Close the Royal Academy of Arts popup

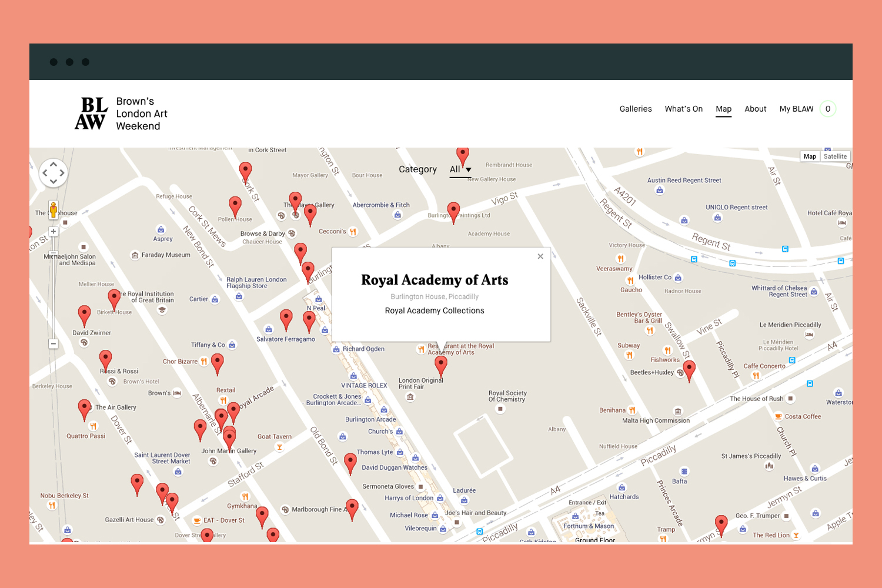[540, 256]
